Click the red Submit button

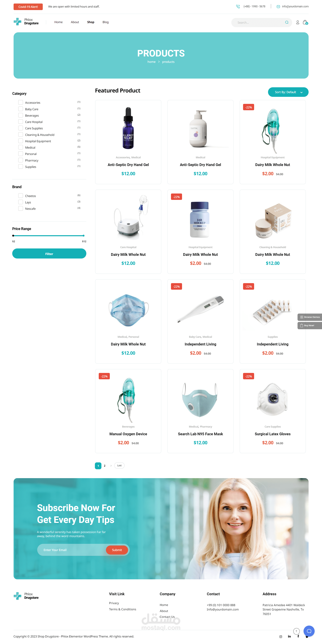click(x=117, y=550)
